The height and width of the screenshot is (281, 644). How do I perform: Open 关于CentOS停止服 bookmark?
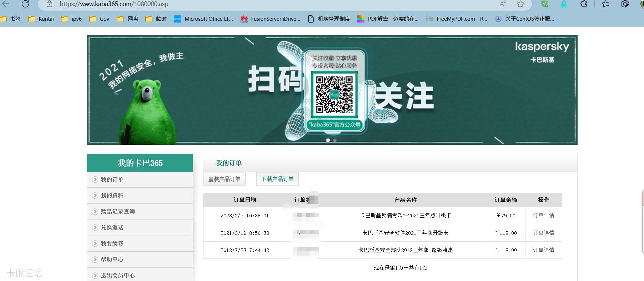524,19
